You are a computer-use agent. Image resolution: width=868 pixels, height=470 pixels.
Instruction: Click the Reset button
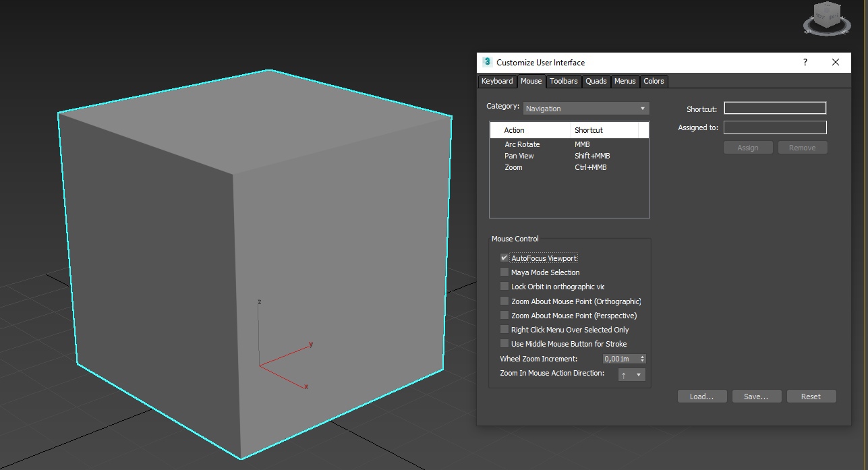click(811, 396)
